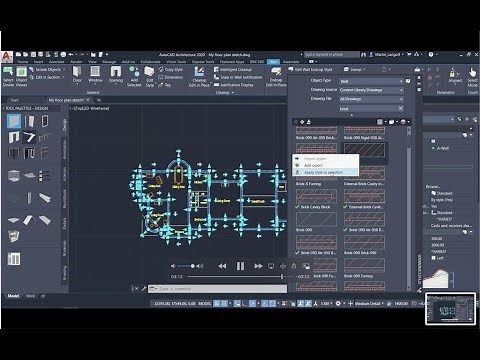480x360 pixels.
Task: Open the annotation scale dropdown in status bar
Action: (326, 303)
